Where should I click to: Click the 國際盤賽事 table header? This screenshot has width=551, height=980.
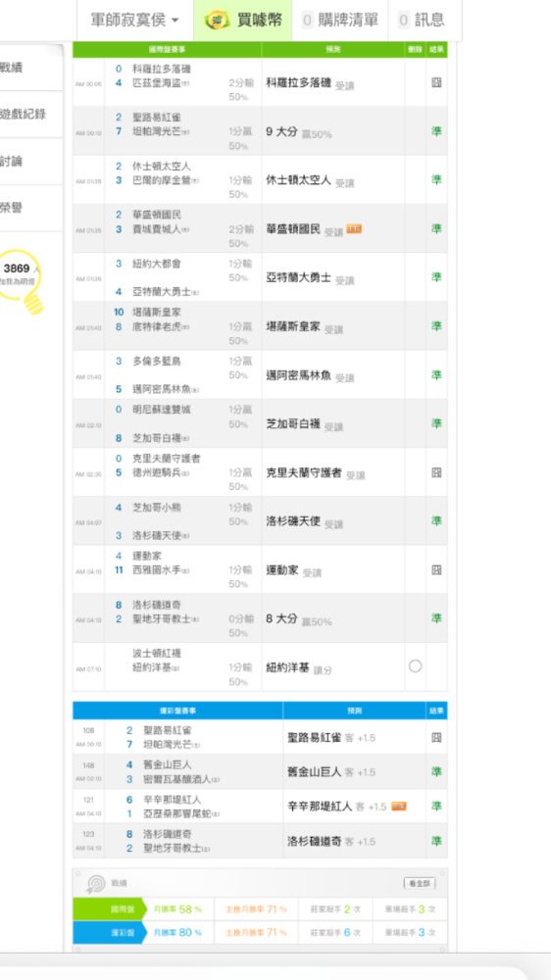click(167, 49)
